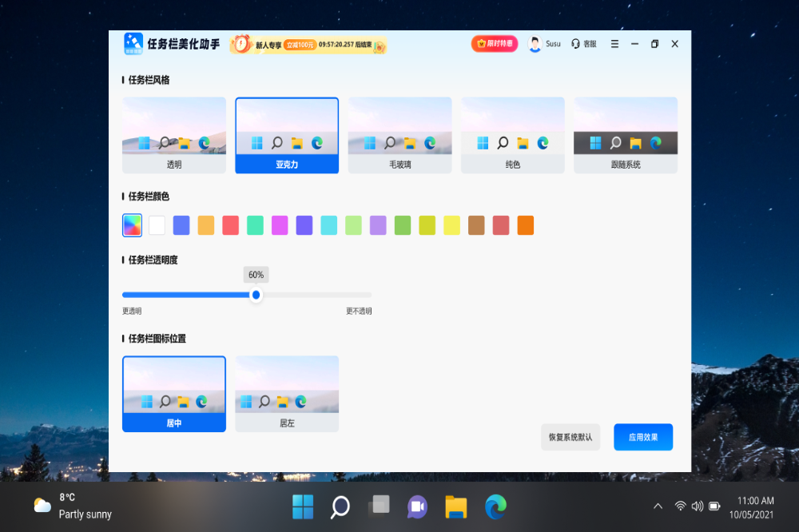Click the 恢复系统默认 button
Image resolution: width=799 pixels, height=532 pixels.
coord(570,437)
